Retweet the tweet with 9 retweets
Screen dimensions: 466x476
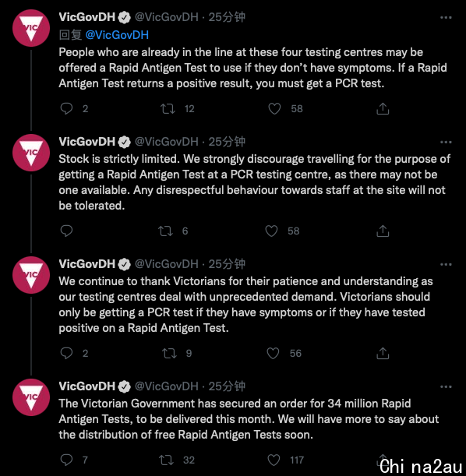point(169,354)
